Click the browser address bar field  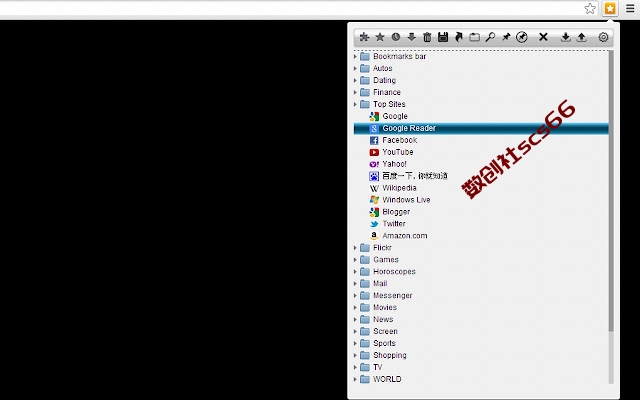(x=290, y=8)
